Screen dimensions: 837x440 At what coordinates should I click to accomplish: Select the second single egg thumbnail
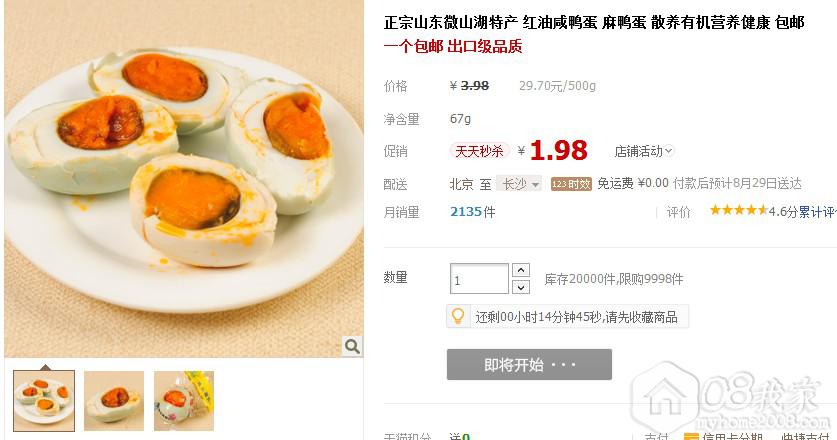tap(114, 400)
